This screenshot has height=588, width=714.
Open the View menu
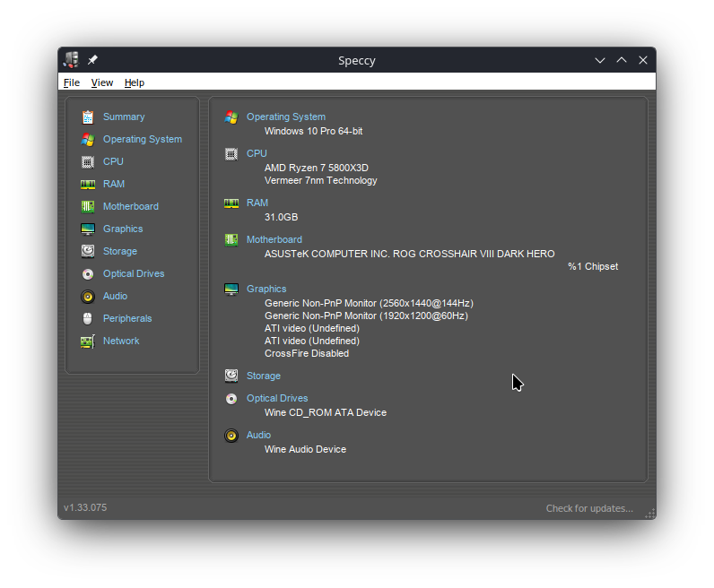(102, 82)
